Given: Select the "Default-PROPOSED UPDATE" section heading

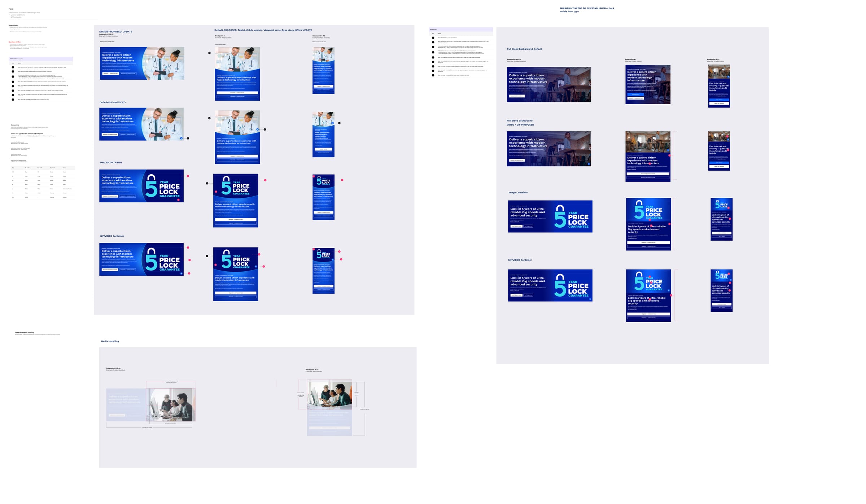Looking at the screenshot, I should tap(115, 32).
